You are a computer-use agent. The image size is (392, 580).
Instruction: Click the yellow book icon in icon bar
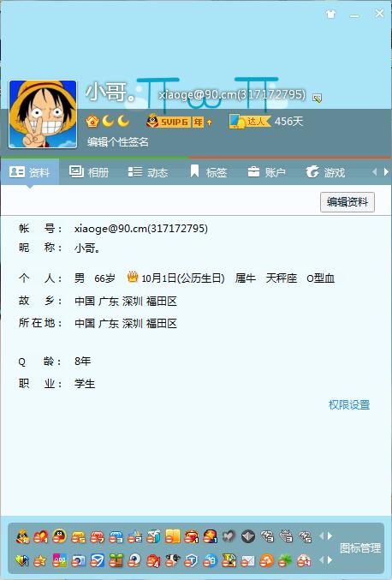pos(173,535)
